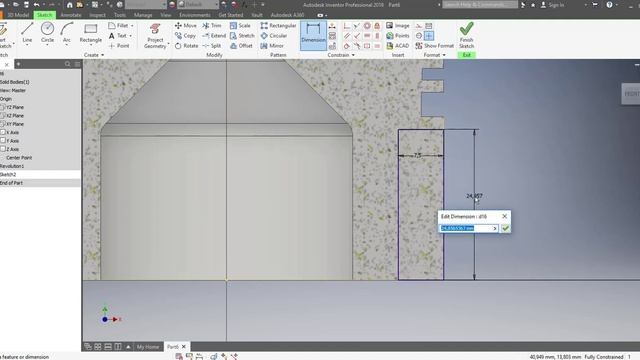This screenshot has height=360, width=640.
Task: Toggle X Axis checkbox
Action: (2, 132)
